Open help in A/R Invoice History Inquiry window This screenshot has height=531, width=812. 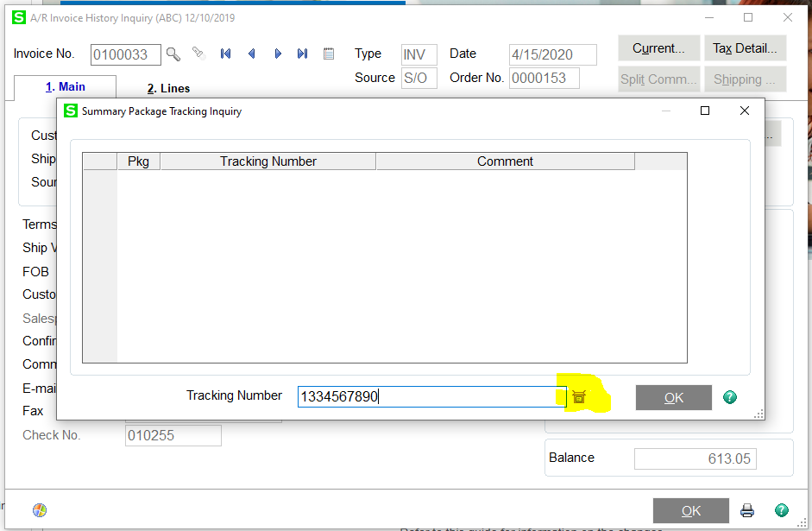pyautogui.click(x=782, y=510)
